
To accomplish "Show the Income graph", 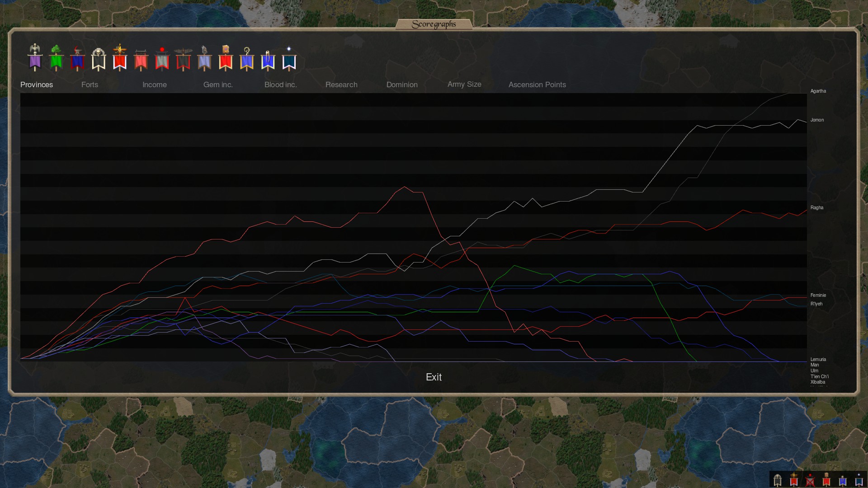I will (155, 84).
